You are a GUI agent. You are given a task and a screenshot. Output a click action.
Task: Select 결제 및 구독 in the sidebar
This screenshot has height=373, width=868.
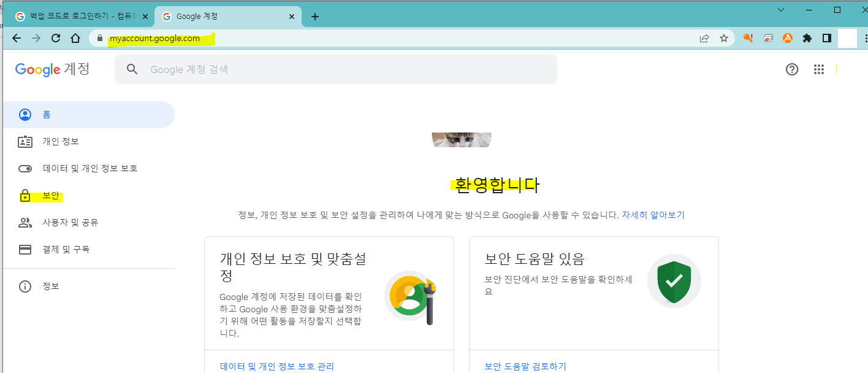89,250
